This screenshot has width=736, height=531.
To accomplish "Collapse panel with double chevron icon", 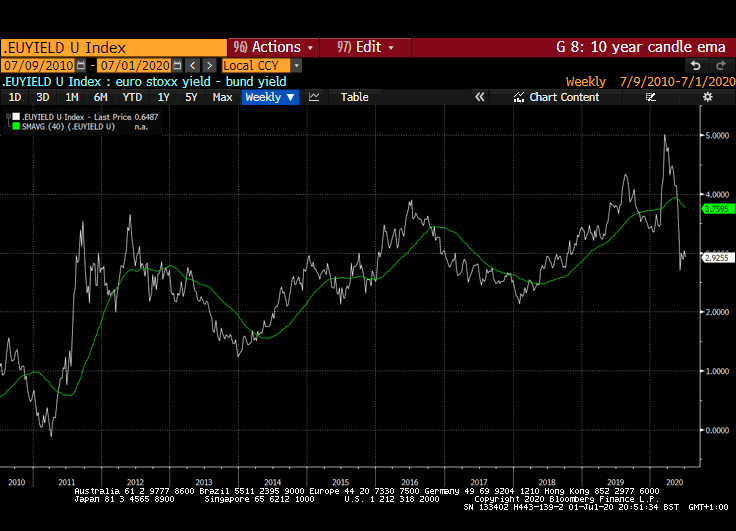I will (479, 97).
